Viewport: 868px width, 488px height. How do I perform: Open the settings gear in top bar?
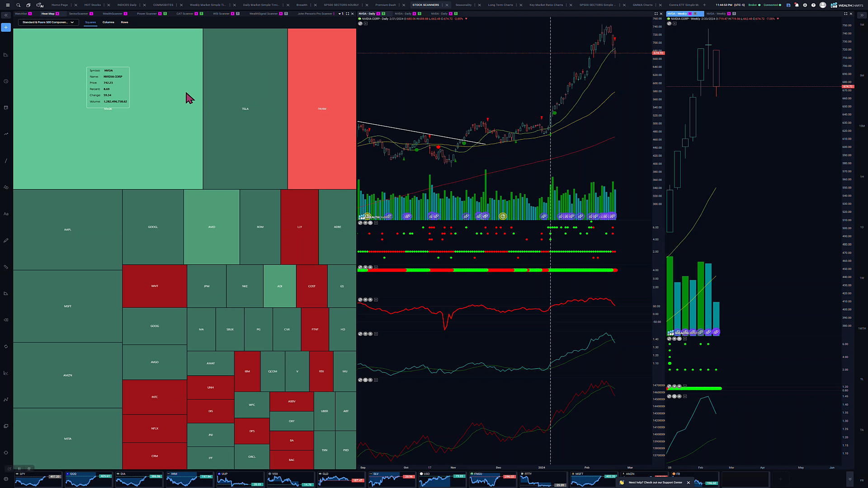(805, 5)
